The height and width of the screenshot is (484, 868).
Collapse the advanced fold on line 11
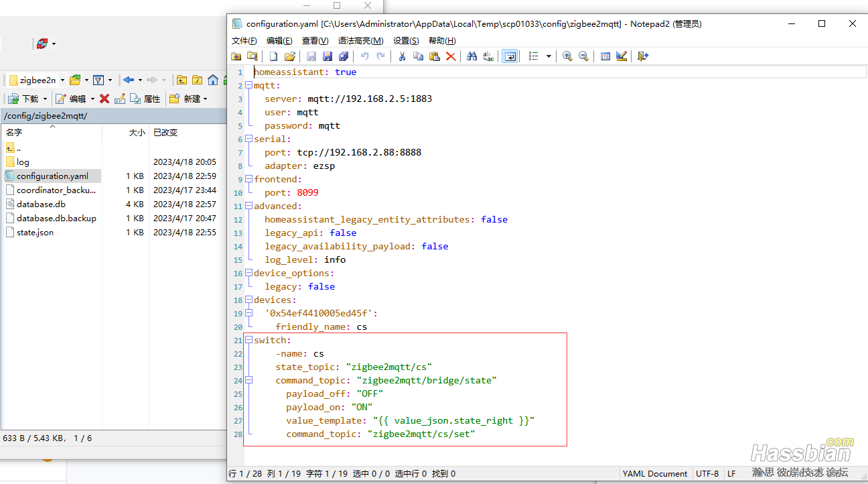click(248, 206)
